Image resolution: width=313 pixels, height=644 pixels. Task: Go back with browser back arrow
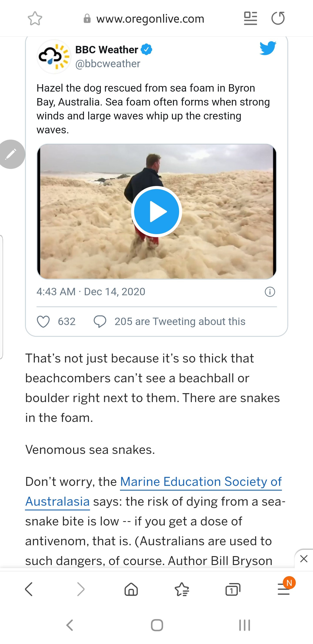(x=29, y=589)
